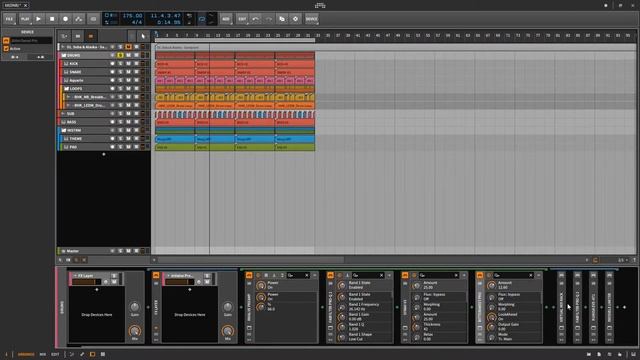Viewport: 640px width, 360px height.
Task: Open the ADD menu
Action: coord(226,19)
